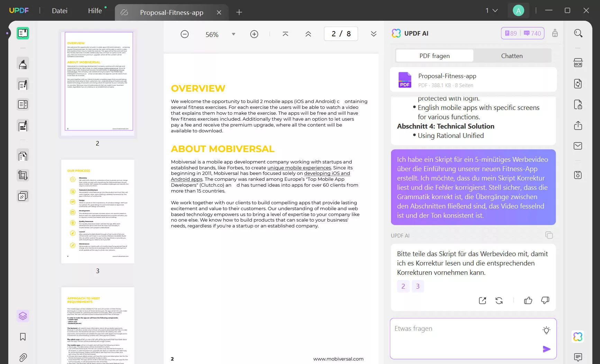Open the Datei menu

(x=60, y=11)
